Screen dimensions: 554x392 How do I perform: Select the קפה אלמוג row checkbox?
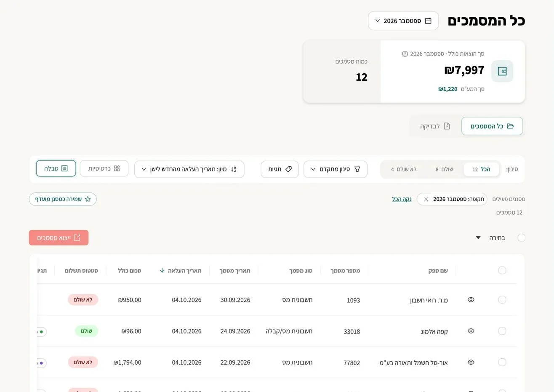click(502, 331)
